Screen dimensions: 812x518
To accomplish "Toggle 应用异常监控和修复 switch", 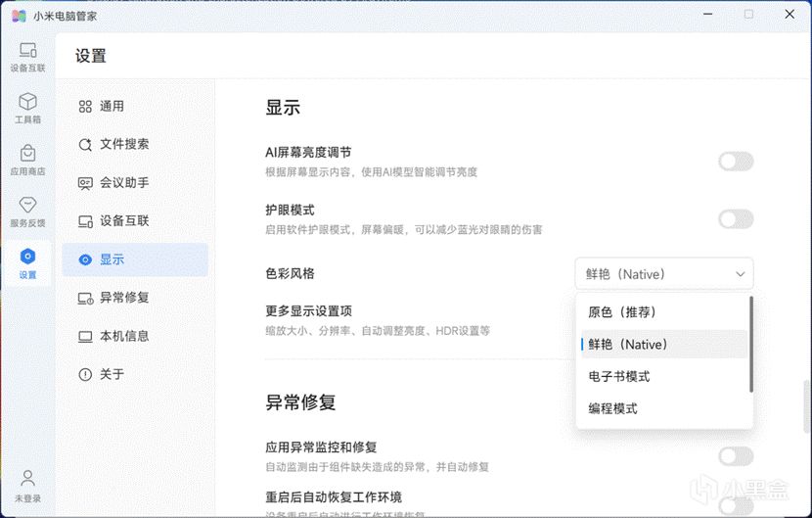I will pos(736,456).
